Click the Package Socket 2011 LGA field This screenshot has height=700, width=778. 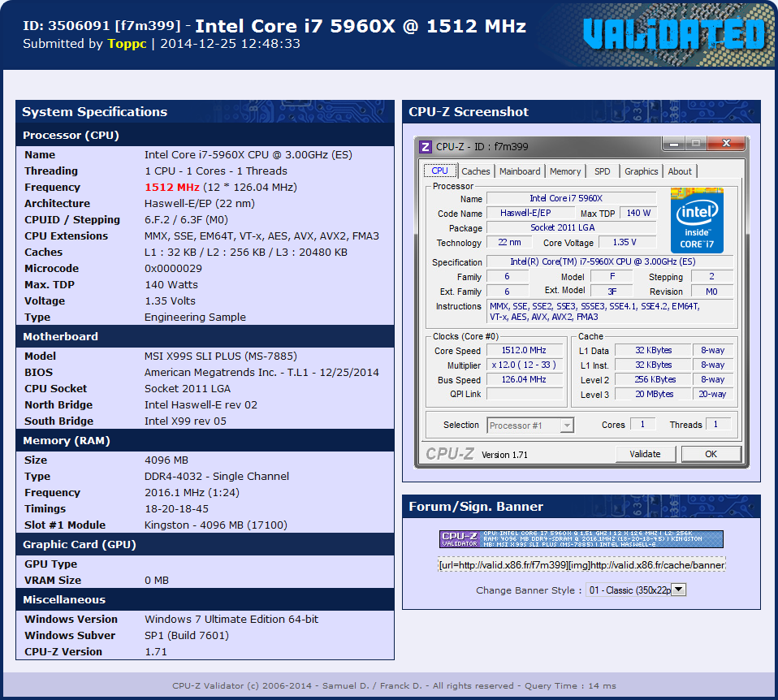(571, 227)
